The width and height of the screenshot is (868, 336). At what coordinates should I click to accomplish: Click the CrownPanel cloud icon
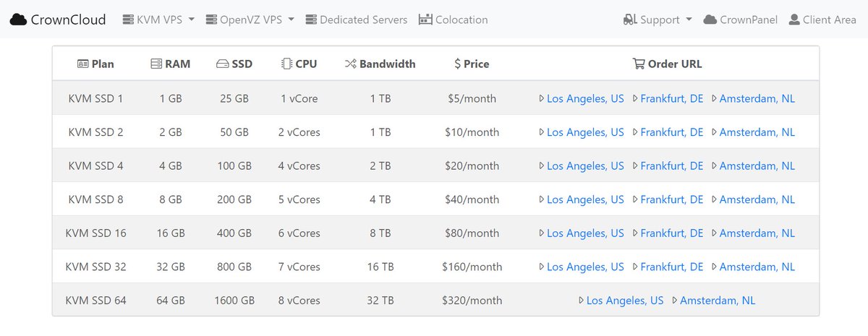710,20
